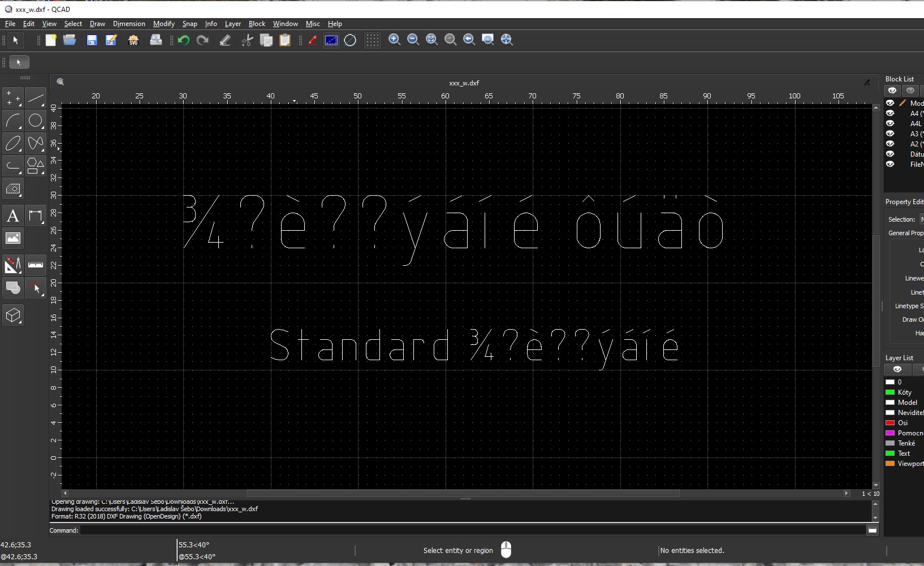Toggle the grid display button
This screenshot has height=566, width=924.
(x=372, y=40)
